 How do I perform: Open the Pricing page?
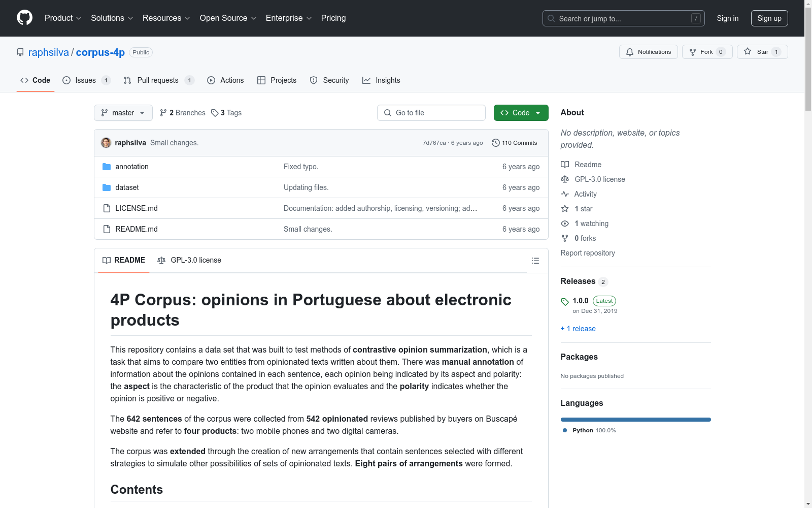[x=333, y=18]
